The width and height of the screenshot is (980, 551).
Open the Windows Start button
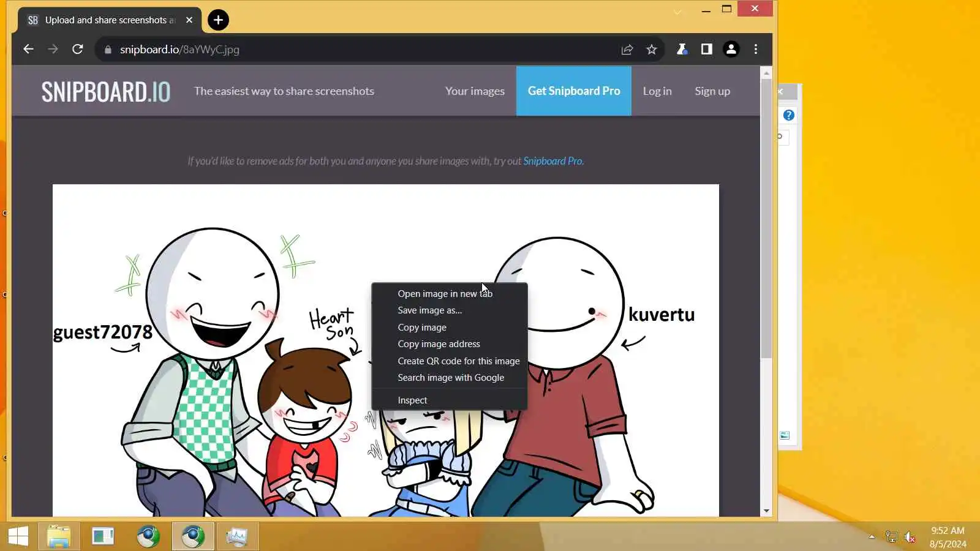[18, 537]
